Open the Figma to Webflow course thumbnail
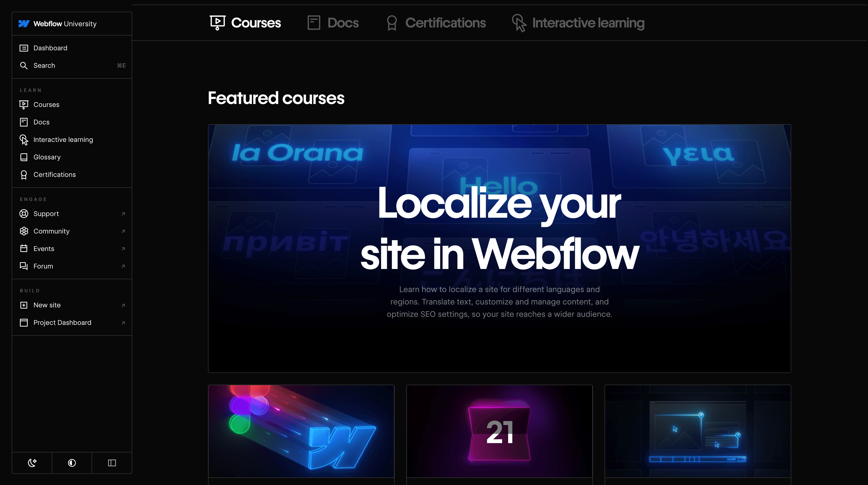Image resolution: width=868 pixels, height=485 pixels. pyautogui.click(x=301, y=433)
